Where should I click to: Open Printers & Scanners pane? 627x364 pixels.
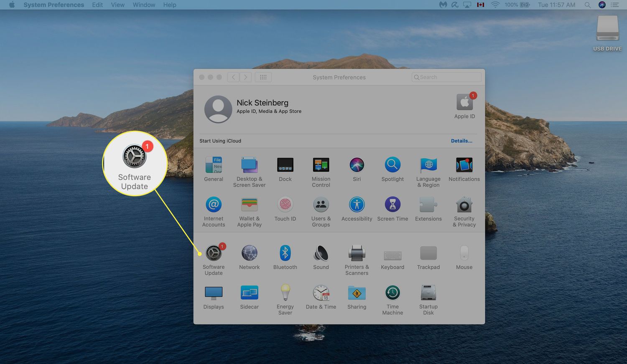[357, 253]
